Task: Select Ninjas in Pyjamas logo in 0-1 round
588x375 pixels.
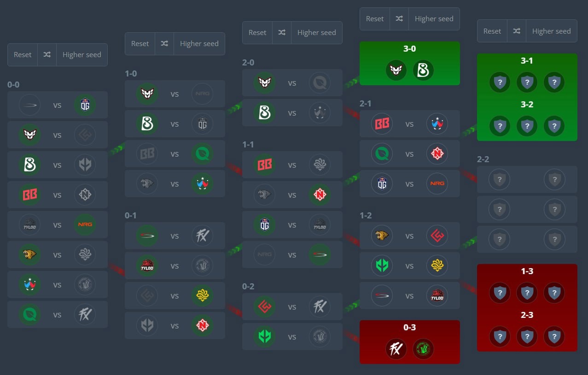Action: (x=202, y=326)
